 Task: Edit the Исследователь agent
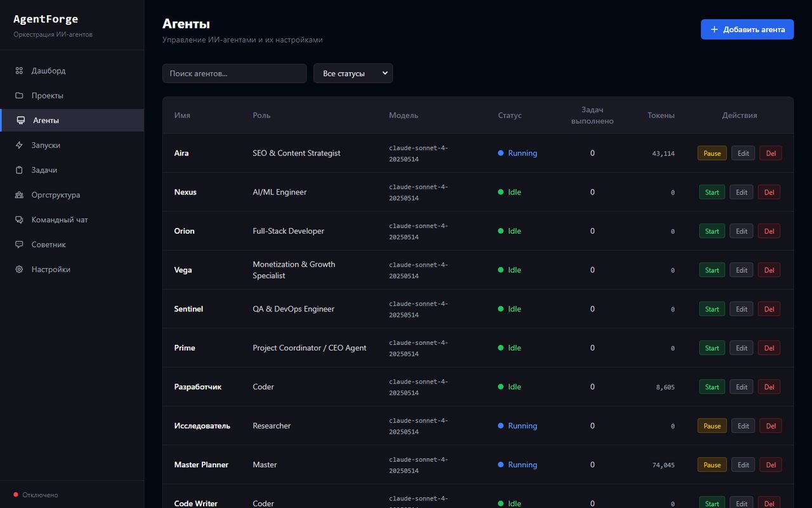coord(743,425)
